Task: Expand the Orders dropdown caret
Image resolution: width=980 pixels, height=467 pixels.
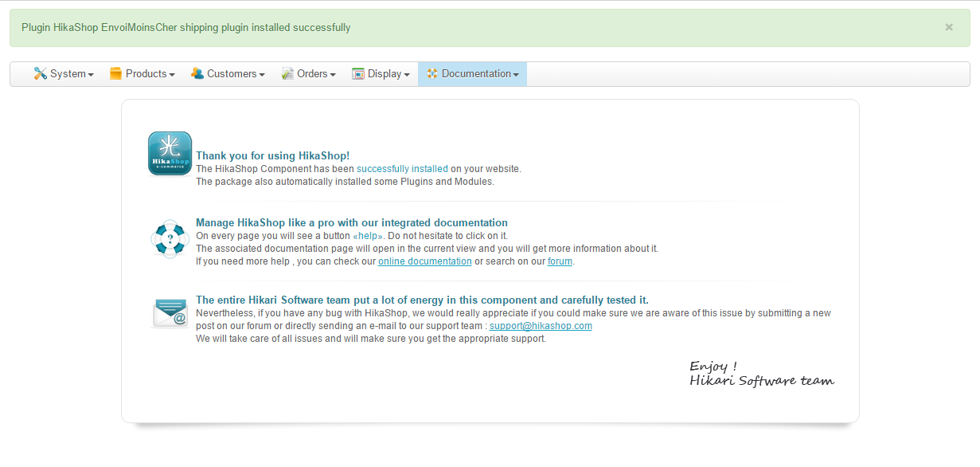Action: click(333, 75)
